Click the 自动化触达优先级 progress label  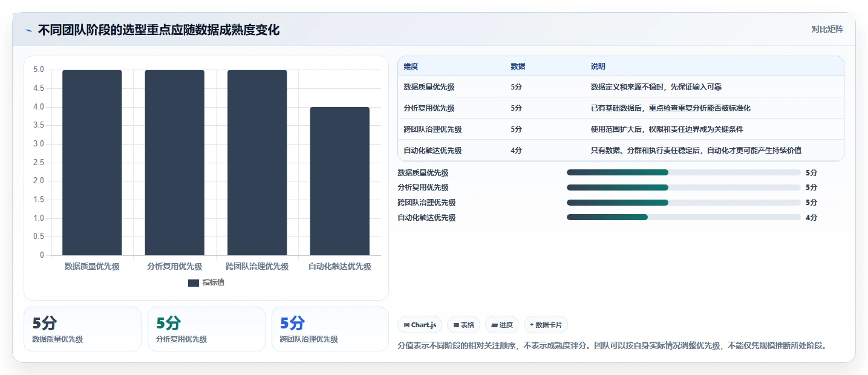pyautogui.click(x=426, y=218)
